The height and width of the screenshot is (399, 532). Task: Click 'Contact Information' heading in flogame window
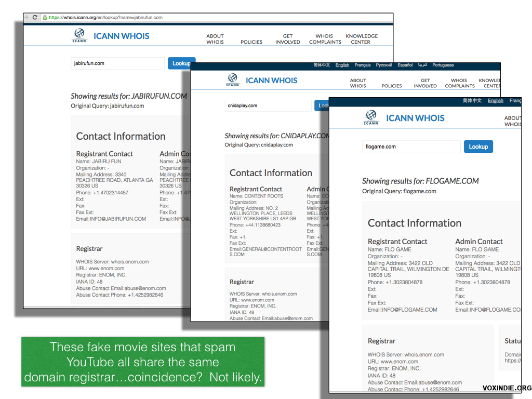click(x=415, y=223)
